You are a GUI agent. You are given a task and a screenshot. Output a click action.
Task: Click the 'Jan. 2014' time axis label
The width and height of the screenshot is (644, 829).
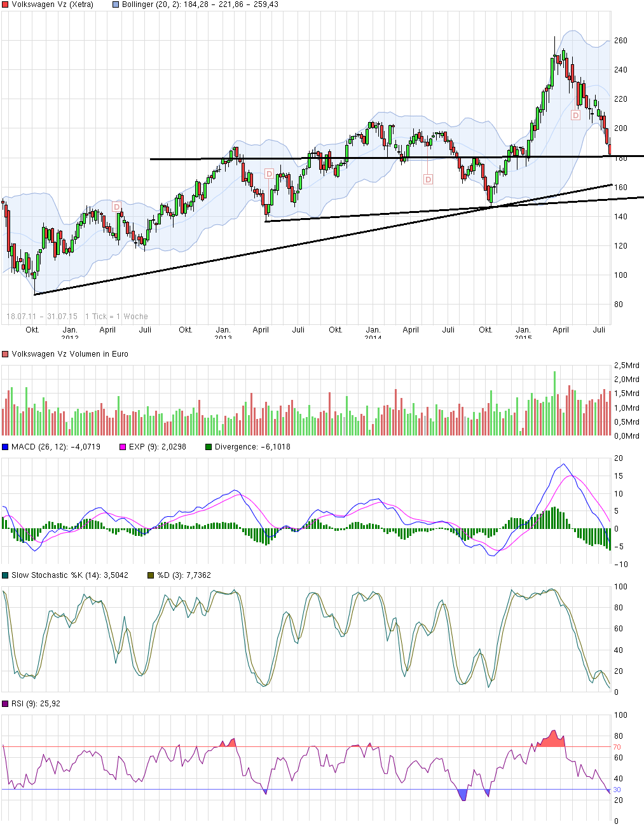tap(373, 333)
